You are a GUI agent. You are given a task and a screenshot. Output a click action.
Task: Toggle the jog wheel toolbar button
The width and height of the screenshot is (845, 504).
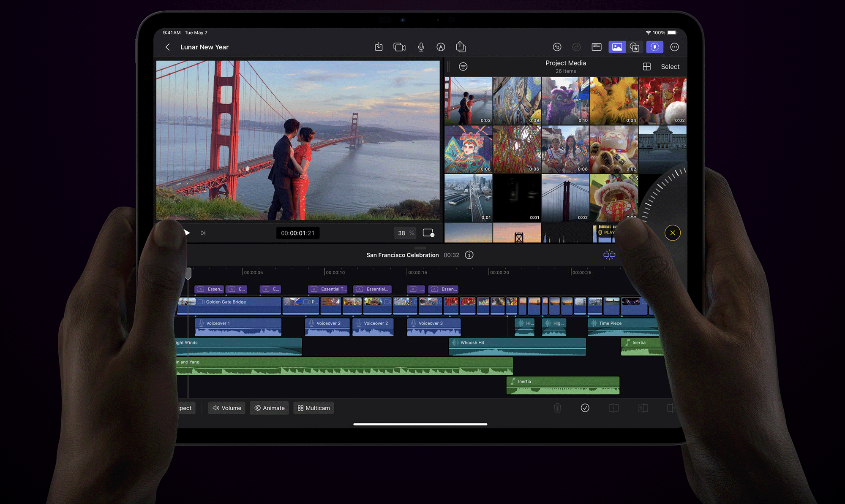(654, 47)
